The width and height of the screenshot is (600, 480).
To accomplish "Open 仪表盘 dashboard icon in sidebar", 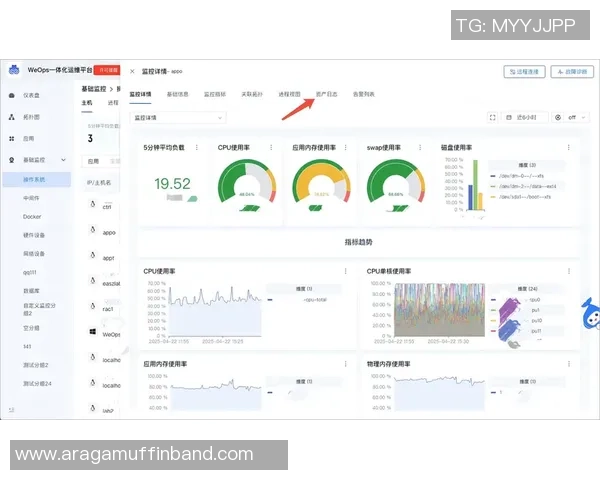I will coord(11,95).
